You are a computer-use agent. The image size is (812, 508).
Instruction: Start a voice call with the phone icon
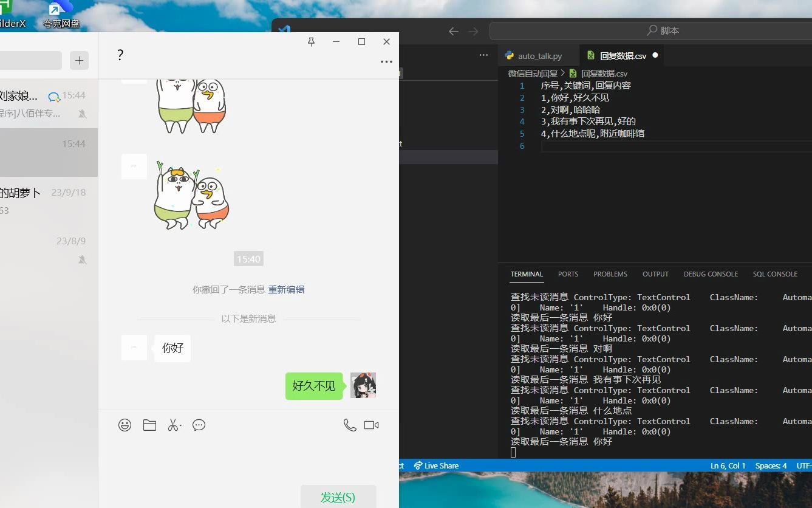(x=350, y=425)
